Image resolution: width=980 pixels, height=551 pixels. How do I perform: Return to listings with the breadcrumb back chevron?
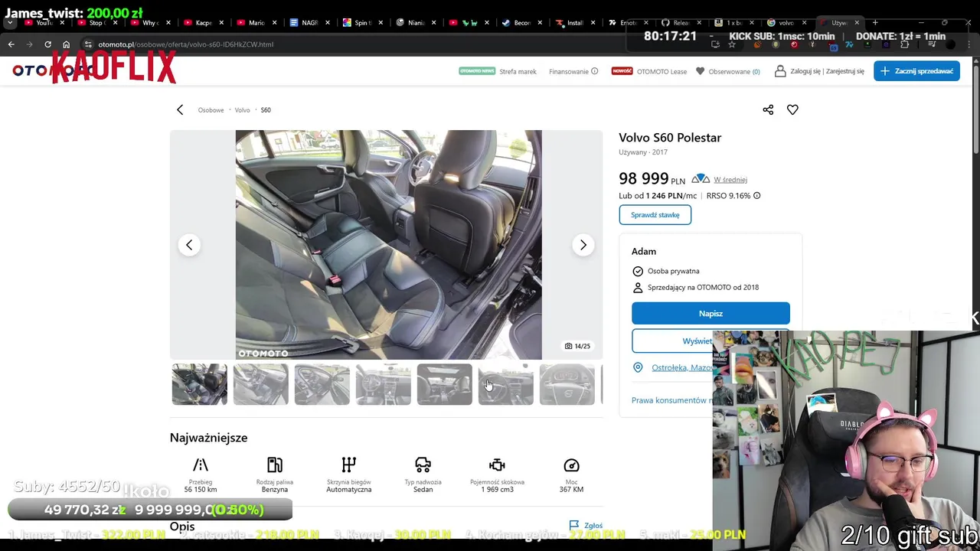coord(180,110)
